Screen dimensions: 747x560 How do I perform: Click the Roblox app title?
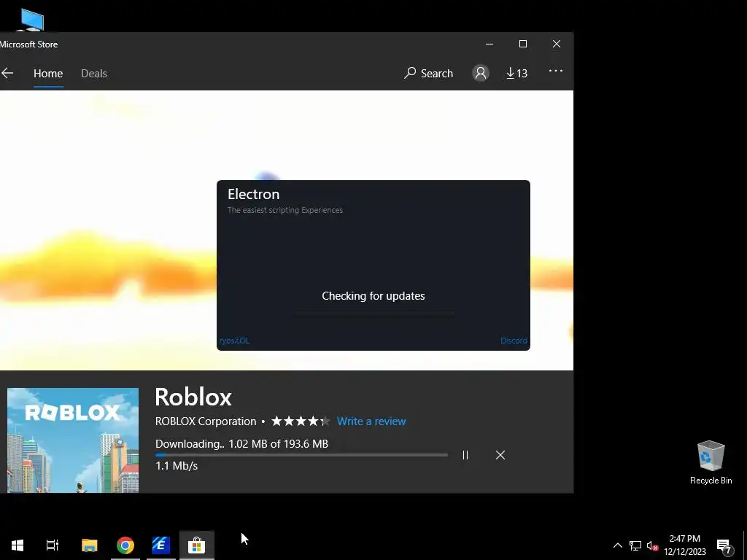pyautogui.click(x=193, y=397)
